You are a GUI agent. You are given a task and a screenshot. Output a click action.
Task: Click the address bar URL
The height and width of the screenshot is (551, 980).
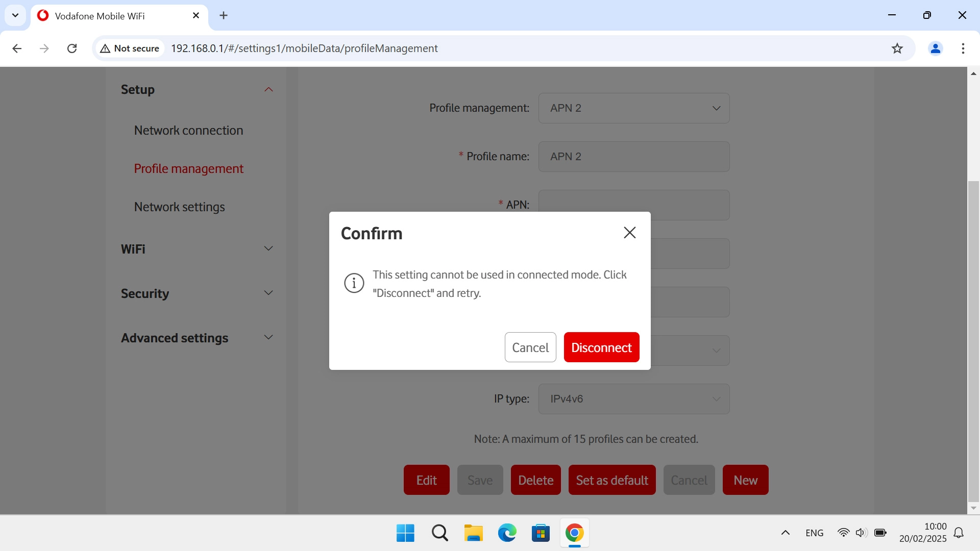[x=304, y=48]
